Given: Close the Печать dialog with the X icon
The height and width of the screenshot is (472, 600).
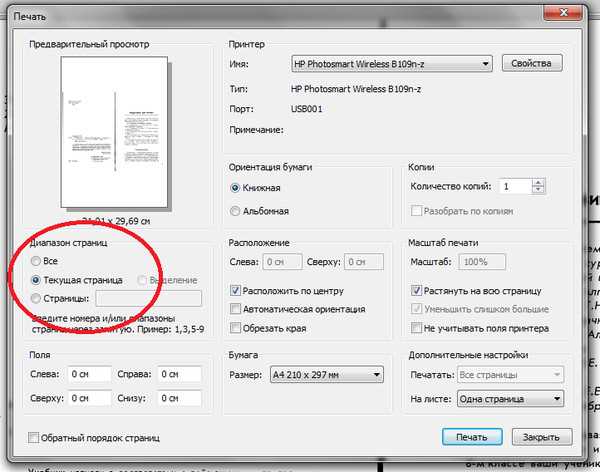Looking at the screenshot, I should pyautogui.click(x=563, y=13).
